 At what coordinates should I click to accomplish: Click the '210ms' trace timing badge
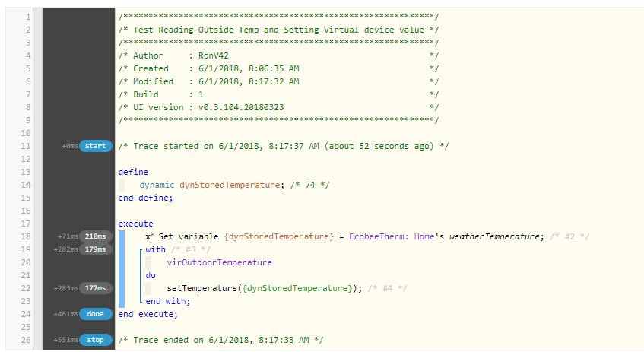pos(96,236)
